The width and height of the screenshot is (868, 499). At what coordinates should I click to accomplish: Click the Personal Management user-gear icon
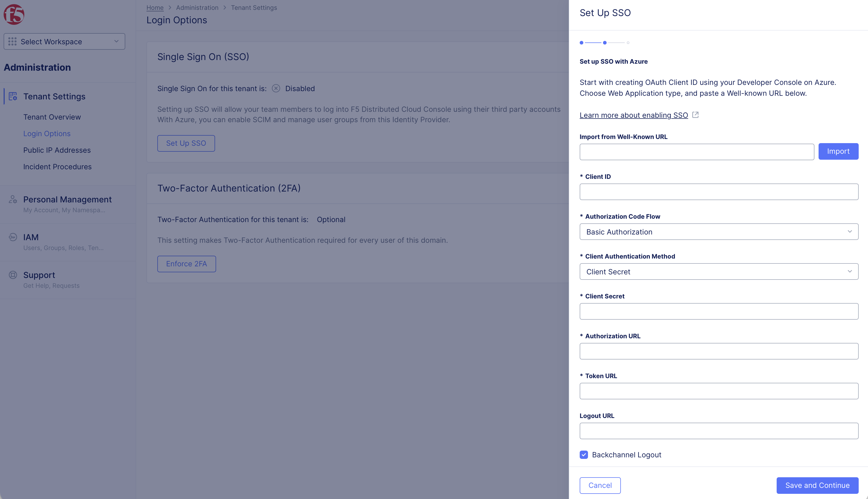pos(13,199)
